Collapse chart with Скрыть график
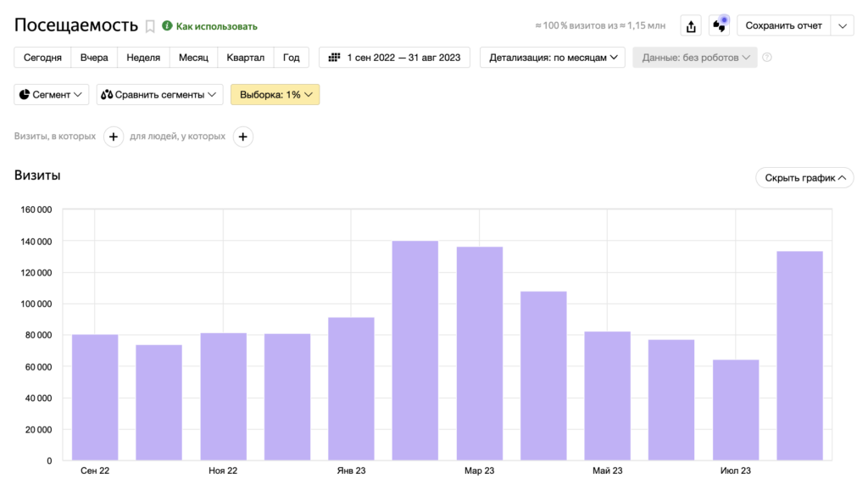This screenshot has height=496, width=868. coord(804,178)
